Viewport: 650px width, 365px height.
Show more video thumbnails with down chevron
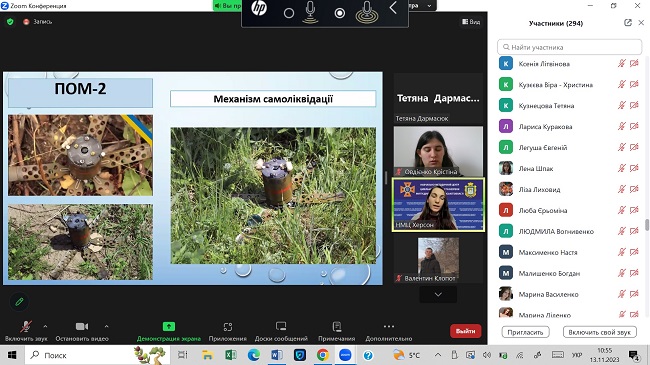click(x=438, y=294)
